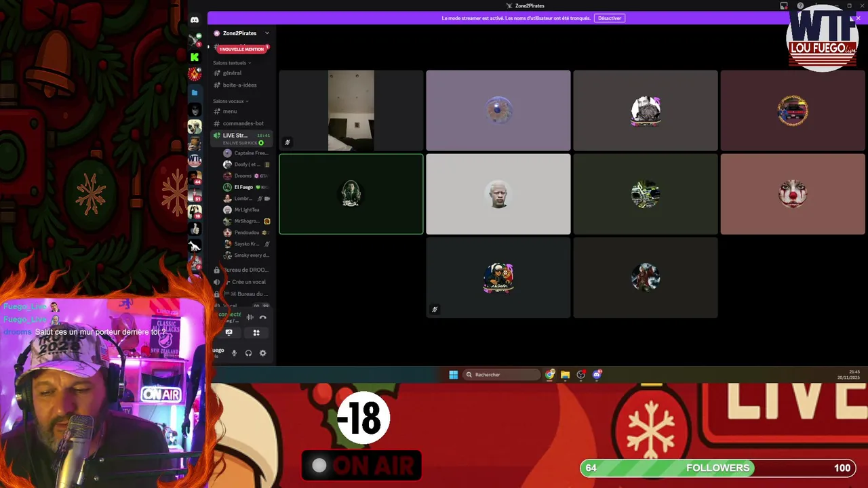Viewport: 868px width, 488px height.
Task: Click the light gray tile with pale head avatar
Action: (498, 194)
